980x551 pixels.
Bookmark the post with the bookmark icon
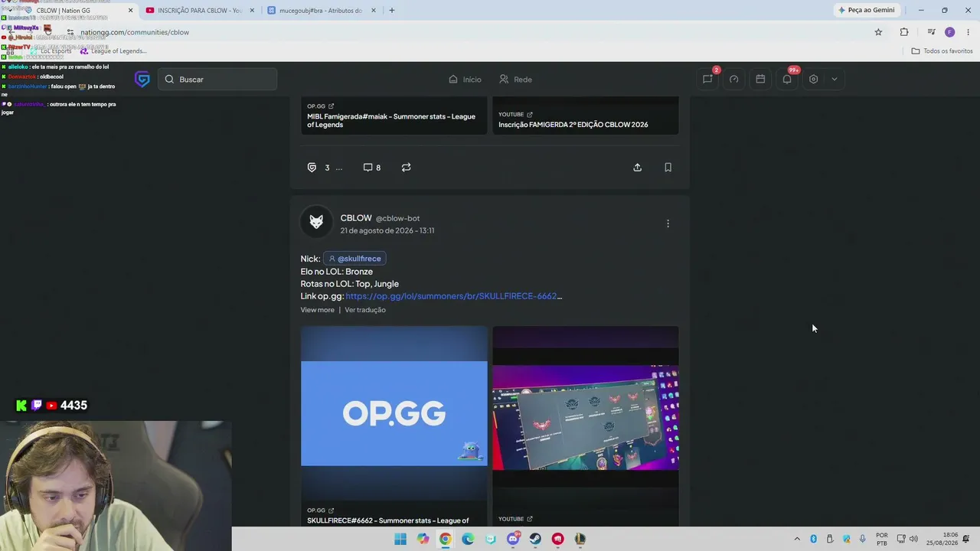click(668, 168)
